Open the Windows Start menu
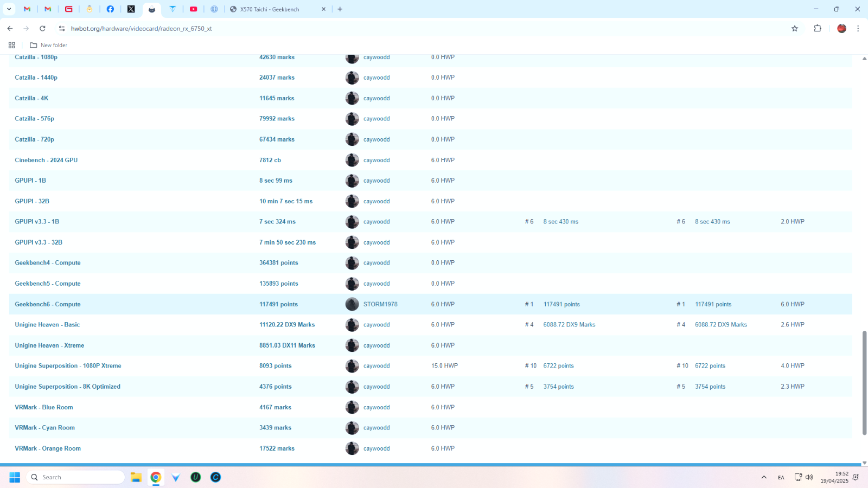868x488 pixels. 15,477
